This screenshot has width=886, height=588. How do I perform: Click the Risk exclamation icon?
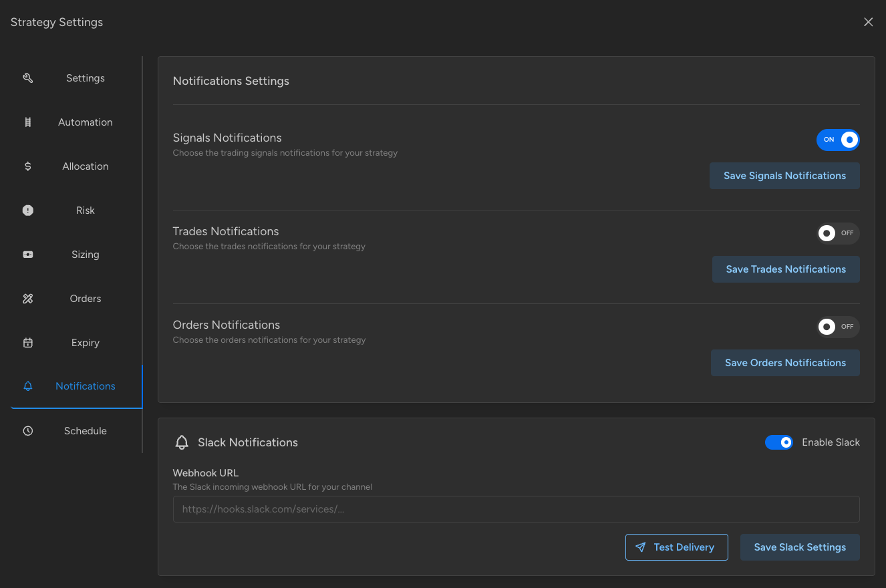coord(27,210)
